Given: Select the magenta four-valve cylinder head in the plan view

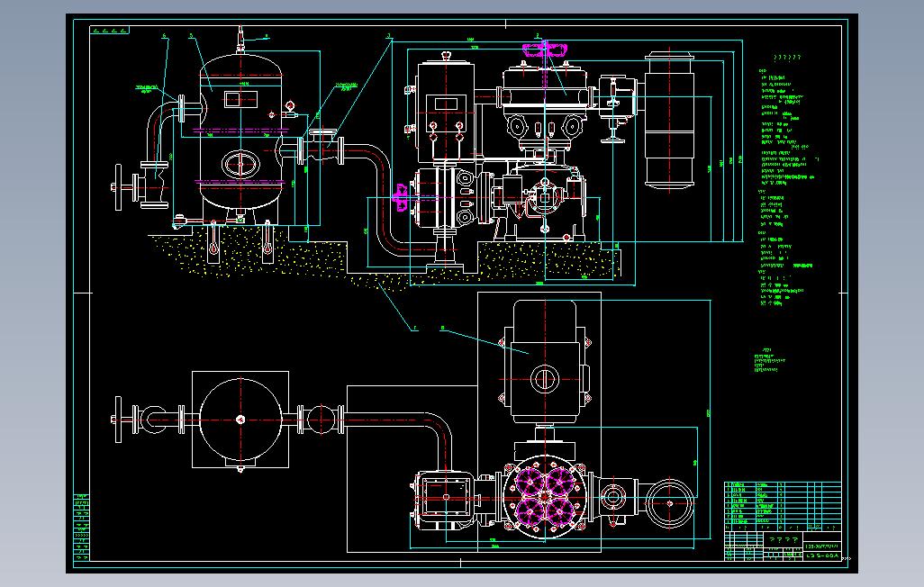Looking at the screenshot, I should (x=545, y=498).
